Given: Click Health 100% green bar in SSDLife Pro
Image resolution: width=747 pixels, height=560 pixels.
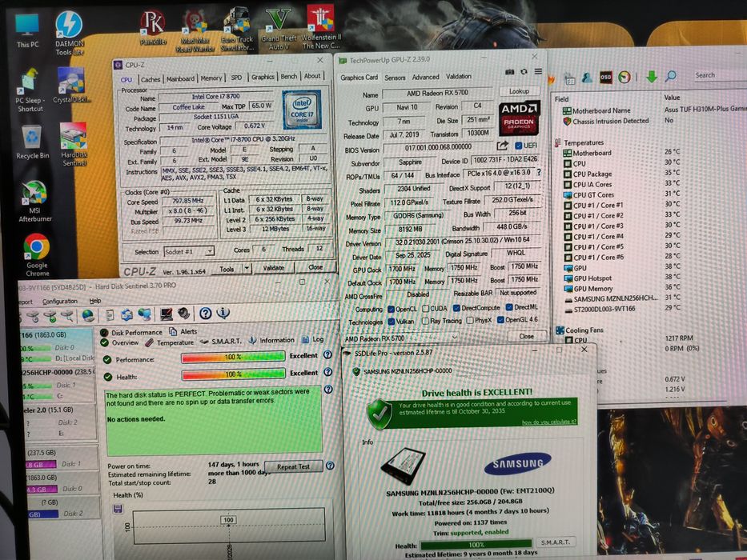Looking at the screenshot, I should point(476,544).
